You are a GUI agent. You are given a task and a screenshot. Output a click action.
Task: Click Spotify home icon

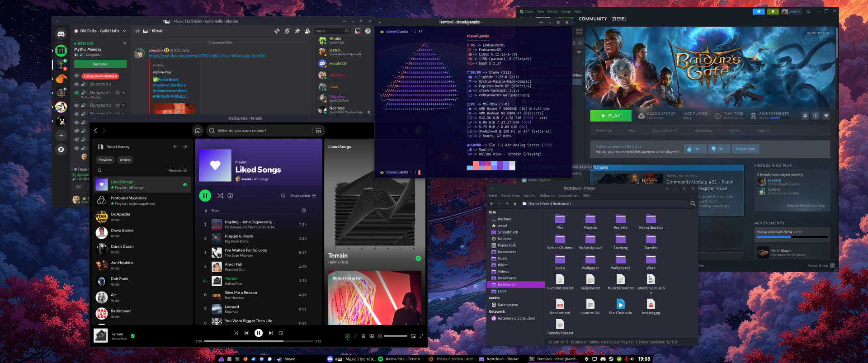(198, 131)
